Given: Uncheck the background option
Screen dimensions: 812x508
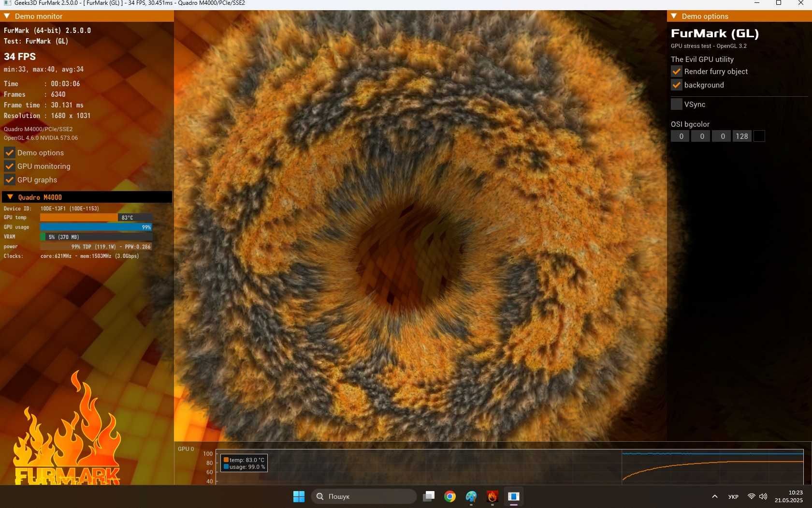Looking at the screenshot, I should point(677,85).
